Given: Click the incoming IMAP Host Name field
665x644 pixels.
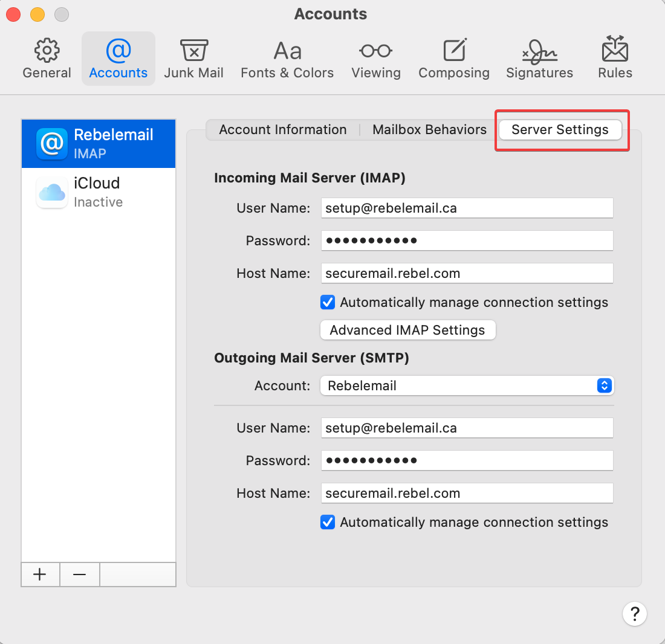Looking at the screenshot, I should coord(467,273).
